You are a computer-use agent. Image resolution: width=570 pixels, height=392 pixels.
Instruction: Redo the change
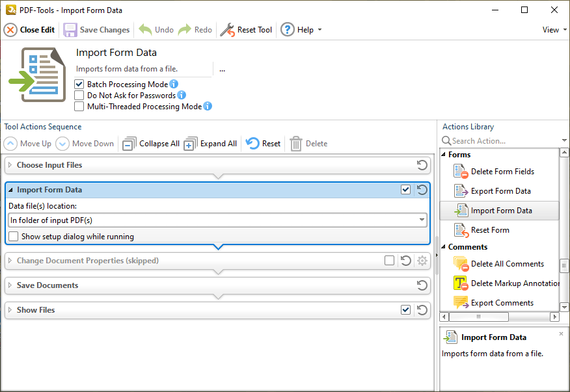pyautogui.click(x=195, y=30)
